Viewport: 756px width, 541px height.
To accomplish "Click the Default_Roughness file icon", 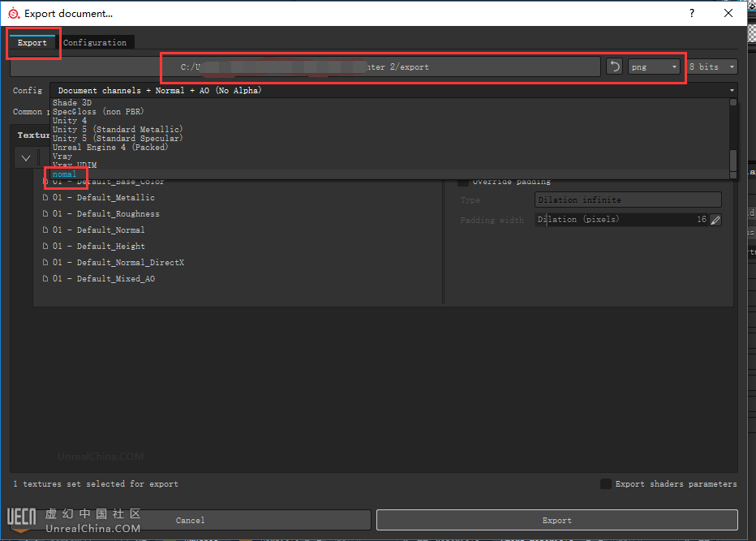I will click(45, 214).
